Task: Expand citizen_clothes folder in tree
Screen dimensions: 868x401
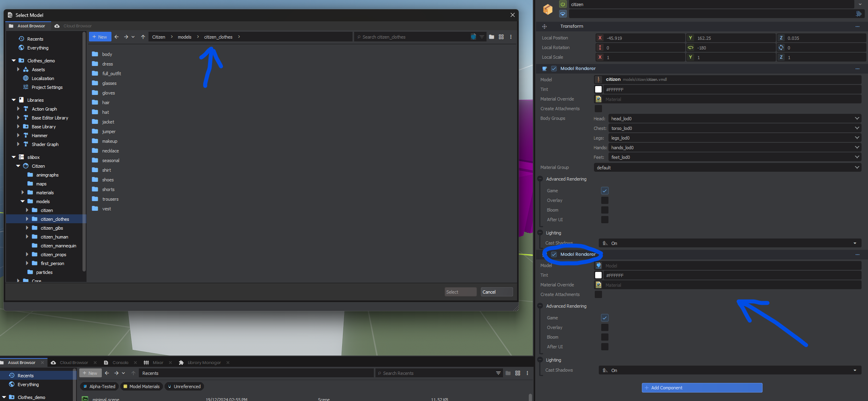Action: (x=27, y=219)
